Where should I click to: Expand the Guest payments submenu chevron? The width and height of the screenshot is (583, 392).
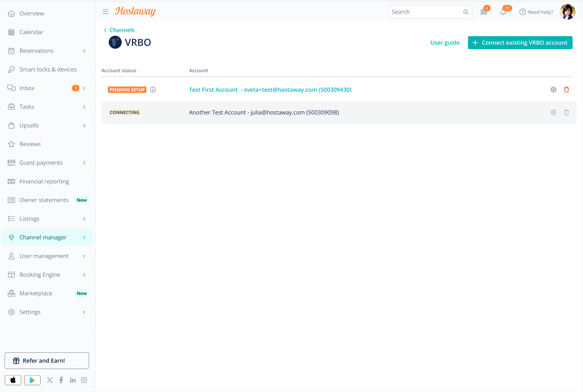[x=84, y=163]
